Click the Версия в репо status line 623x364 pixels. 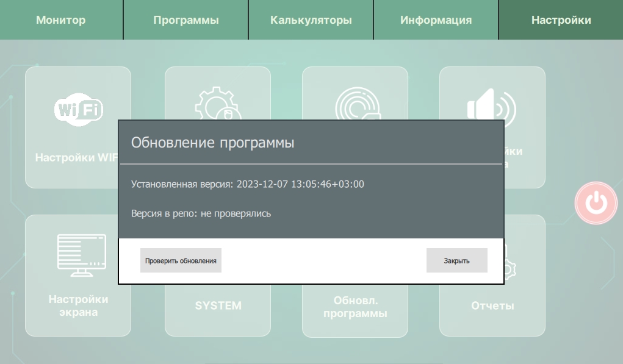coord(201,213)
